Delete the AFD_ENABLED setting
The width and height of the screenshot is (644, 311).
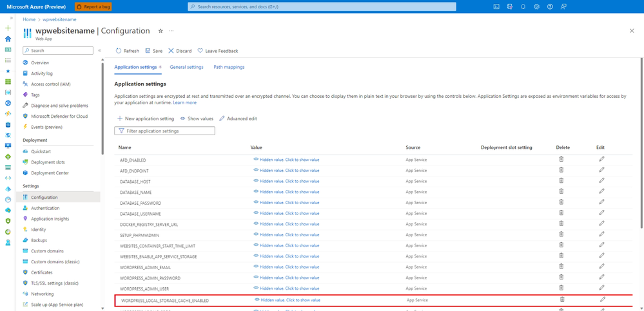[561, 159]
